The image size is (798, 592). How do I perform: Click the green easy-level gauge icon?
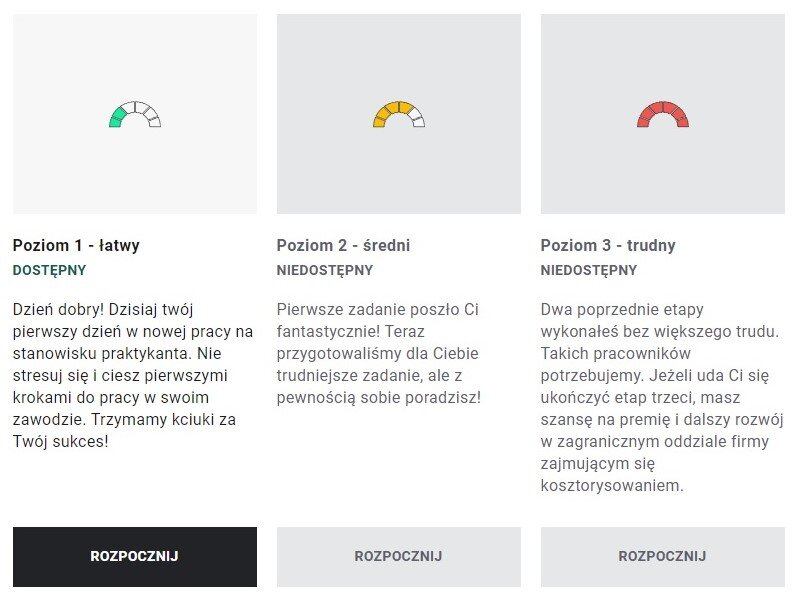(x=135, y=114)
